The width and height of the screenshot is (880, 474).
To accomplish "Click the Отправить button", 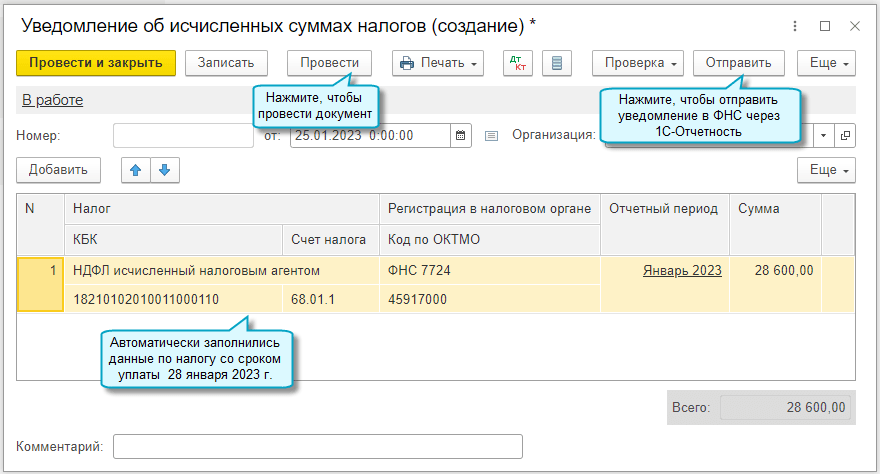I will (x=738, y=63).
